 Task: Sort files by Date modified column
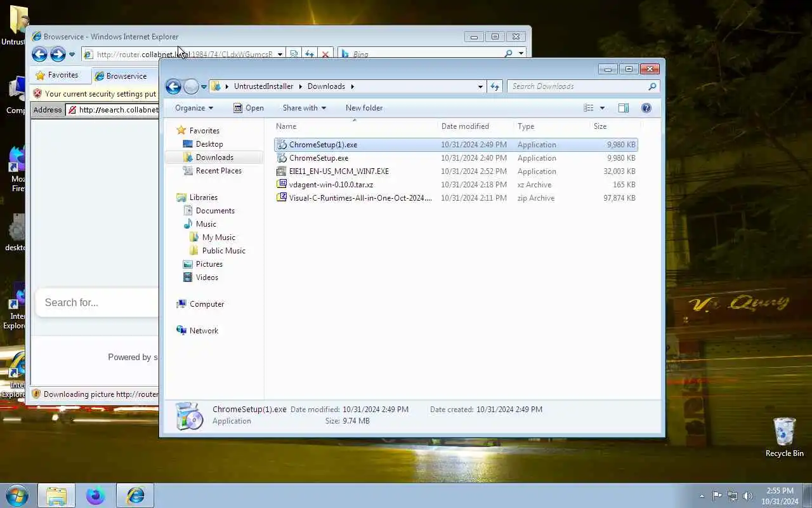click(x=475, y=126)
